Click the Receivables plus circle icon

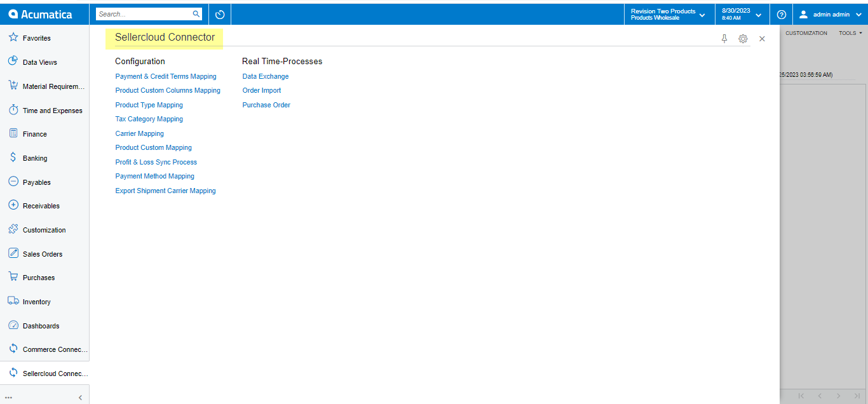pos(13,205)
